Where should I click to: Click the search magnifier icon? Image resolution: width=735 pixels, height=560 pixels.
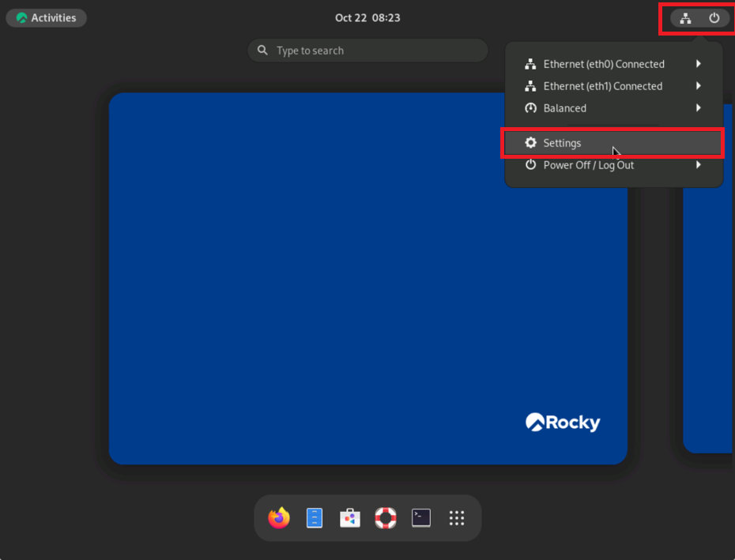point(262,50)
